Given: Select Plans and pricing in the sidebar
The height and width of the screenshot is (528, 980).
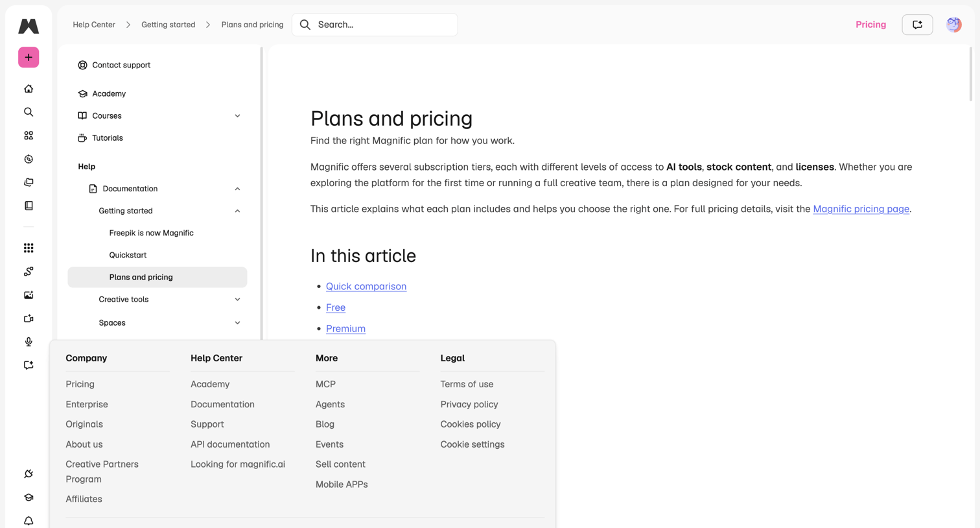Looking at the screenshot, I should (x=157, y=277).
